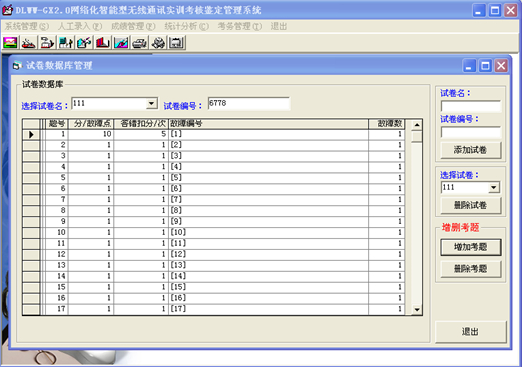Click the fault code cell [2]
This screenshot has width=522, height=367.
coord(269,145)
